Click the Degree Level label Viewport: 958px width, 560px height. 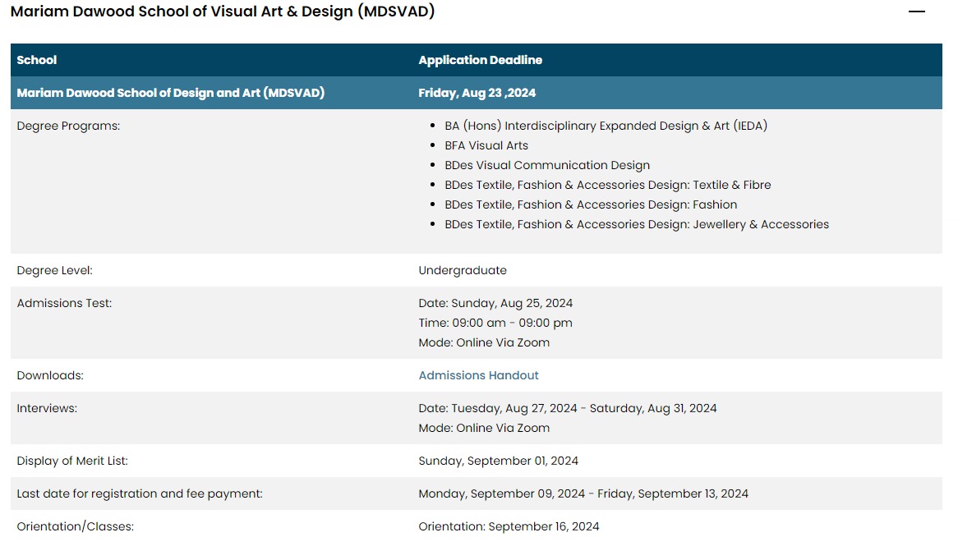click(x=54, y=270)
